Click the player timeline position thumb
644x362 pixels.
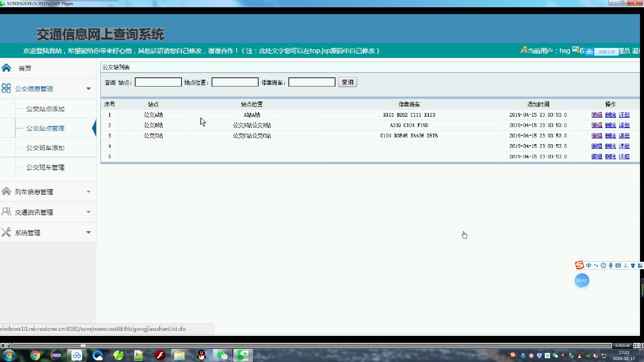click(x=83, y=346)
